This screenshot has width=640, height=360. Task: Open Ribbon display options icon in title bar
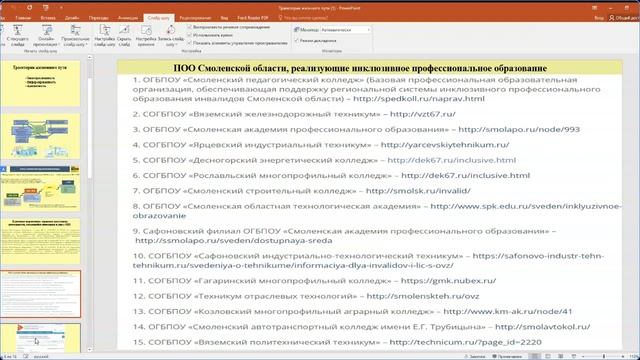coord(595,8)
